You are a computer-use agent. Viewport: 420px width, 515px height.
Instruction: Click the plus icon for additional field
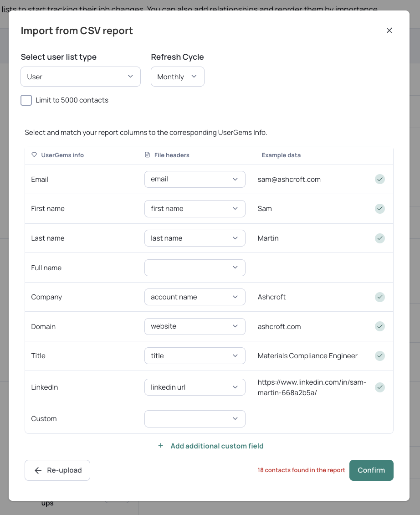click(161, 446)
